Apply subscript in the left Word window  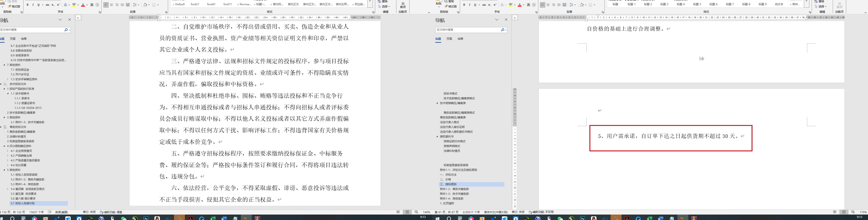pyautogui.click(x=53, y=5)
